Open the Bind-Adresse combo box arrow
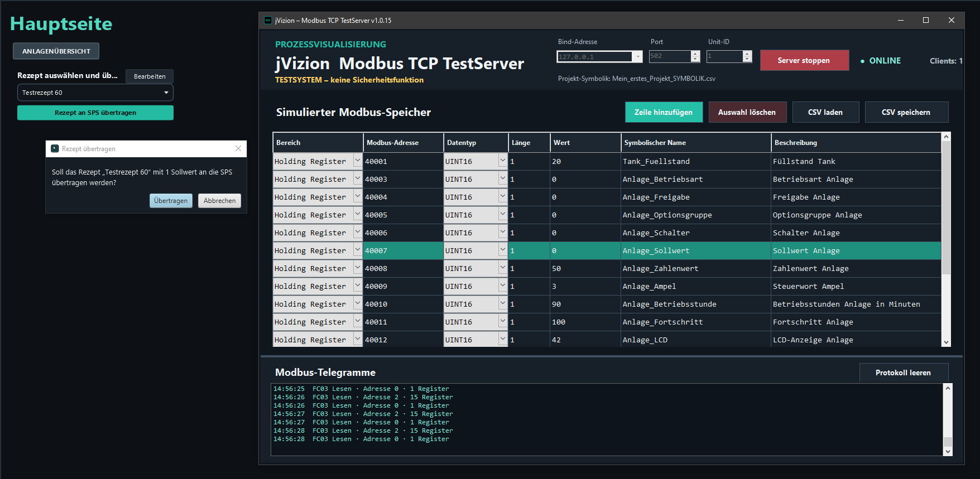980x479 pixels. (x=638, y=57)
